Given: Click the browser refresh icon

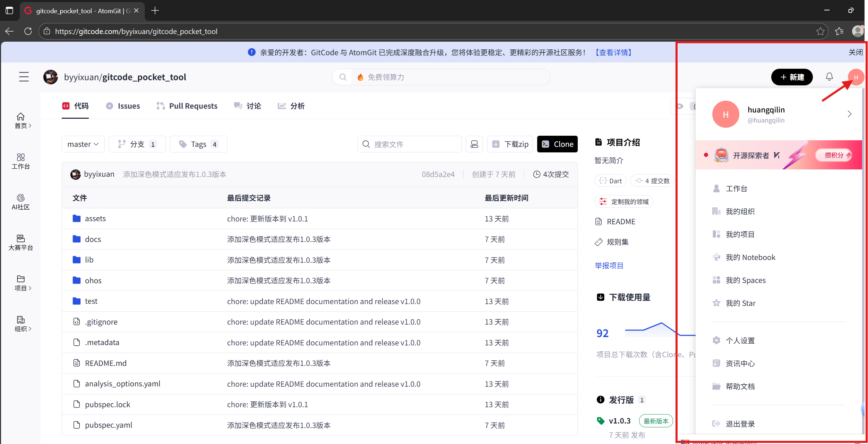Looking at the screenshot, I should [x=28, y=31].
